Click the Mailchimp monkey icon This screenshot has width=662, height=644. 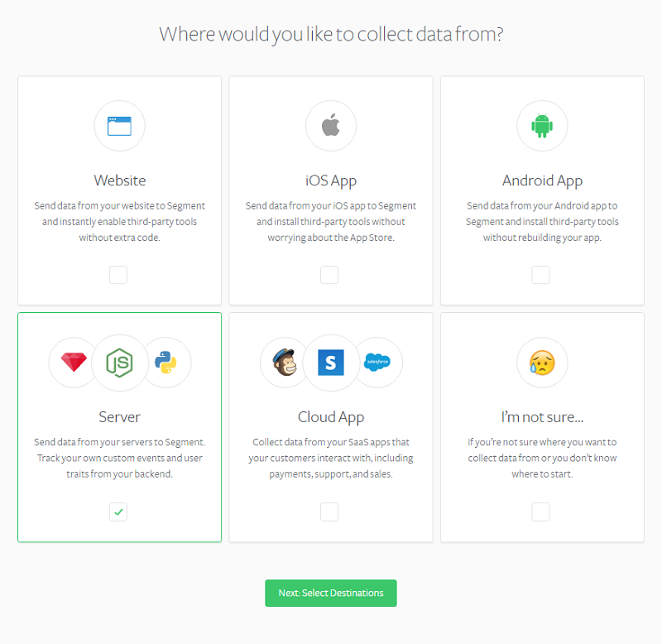point(285,363)
